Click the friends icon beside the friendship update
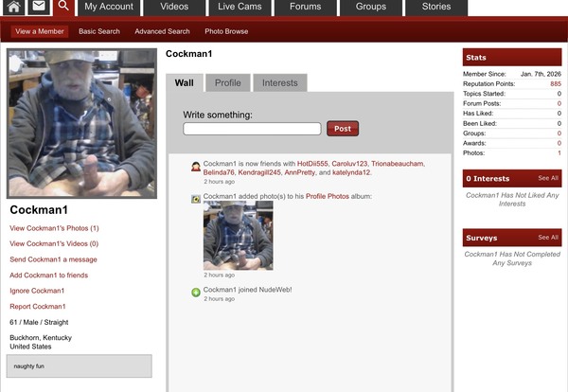 click(x=196, y=167)
